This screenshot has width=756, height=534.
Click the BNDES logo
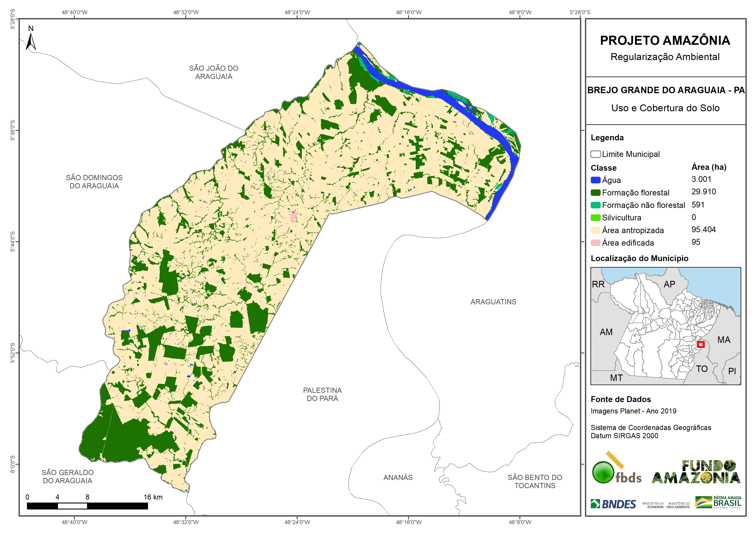613,504
